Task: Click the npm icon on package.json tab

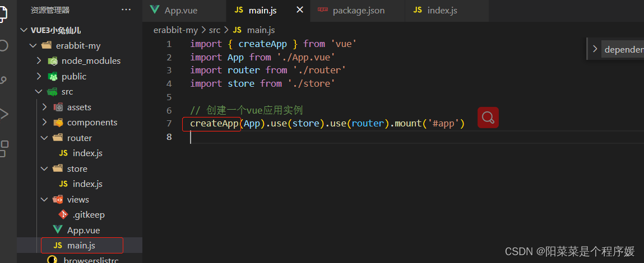Action: [x=323, y=10]
